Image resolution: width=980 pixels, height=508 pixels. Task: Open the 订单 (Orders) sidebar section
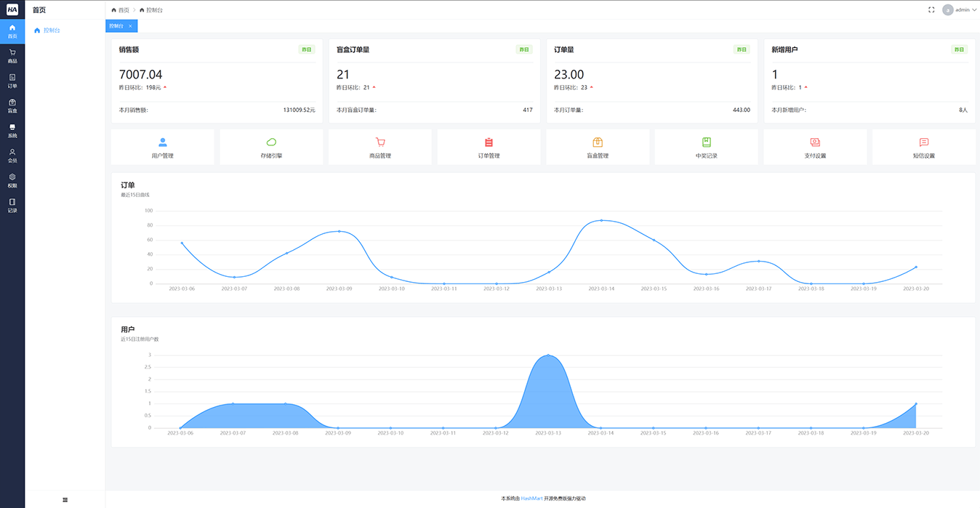coord(12,81)
